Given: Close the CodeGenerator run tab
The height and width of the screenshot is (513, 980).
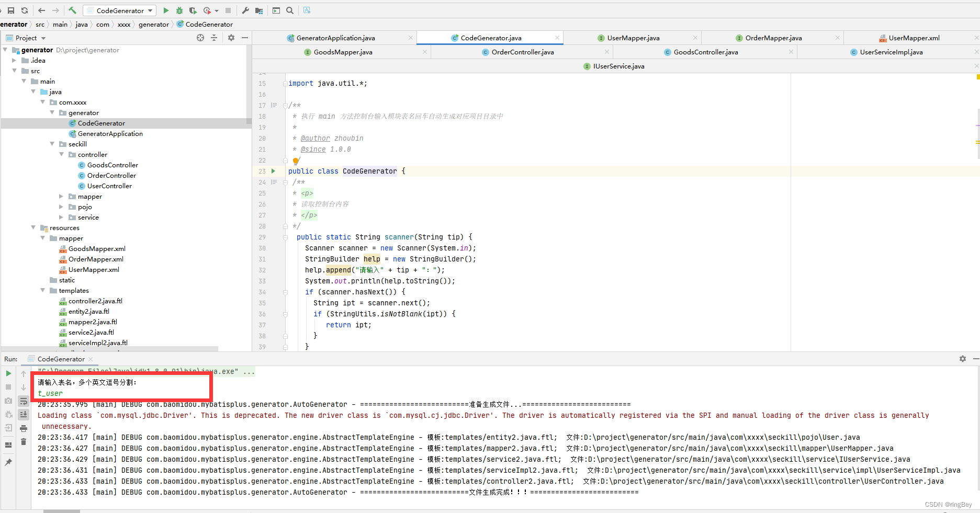Looking at the screenshot, I should tap(91, 359).
